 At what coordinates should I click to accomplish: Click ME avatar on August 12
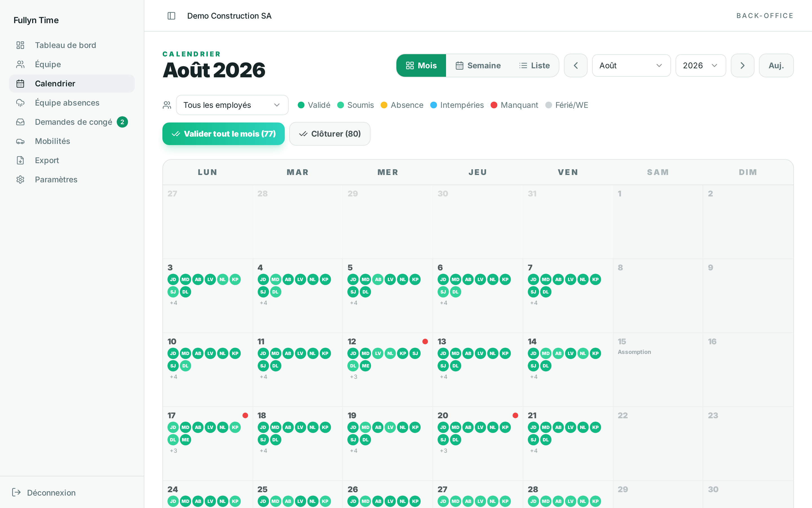click(x=365, y=366)
